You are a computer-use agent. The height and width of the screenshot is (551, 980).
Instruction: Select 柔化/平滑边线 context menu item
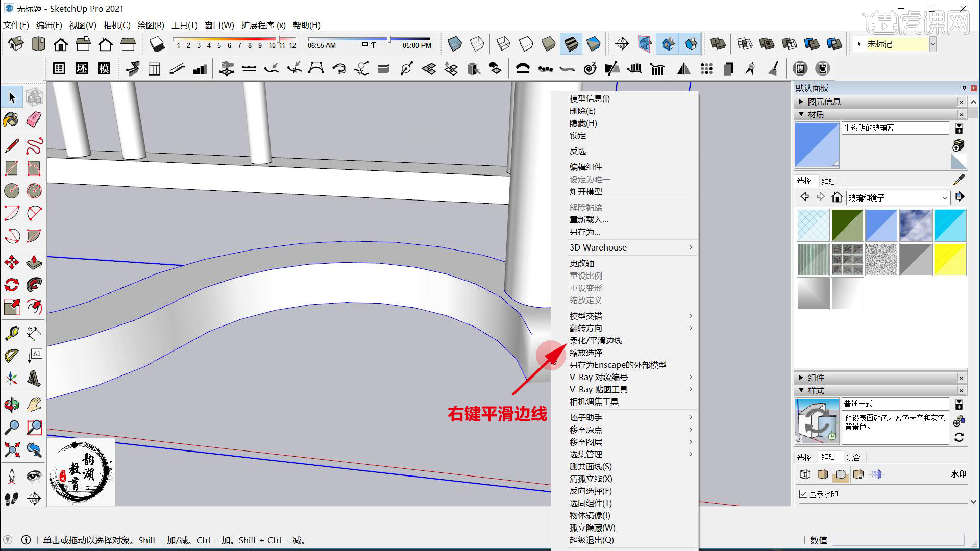596,340
